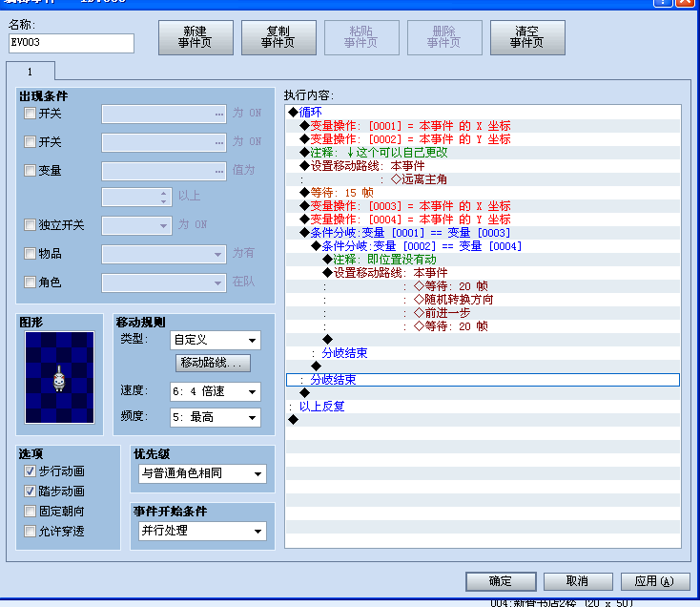
Task: Select the 以上反复 line
Action: click(483, 407)
